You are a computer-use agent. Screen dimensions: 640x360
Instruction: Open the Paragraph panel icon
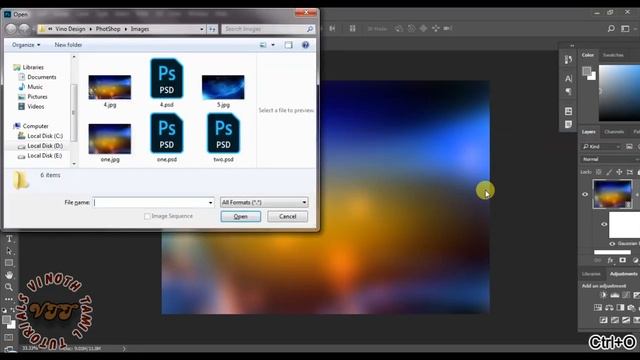coord(568,92)
